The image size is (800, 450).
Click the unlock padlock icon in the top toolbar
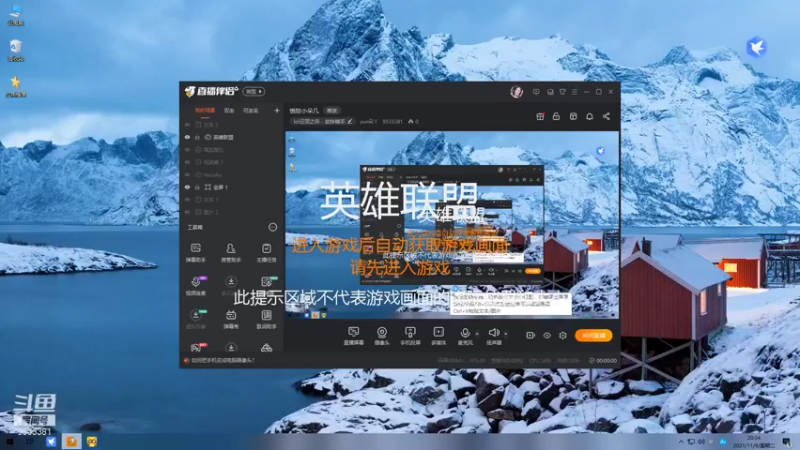(x=556, y=116)
